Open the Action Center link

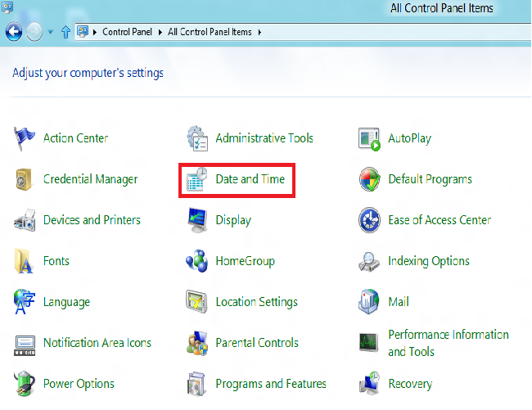75,138
